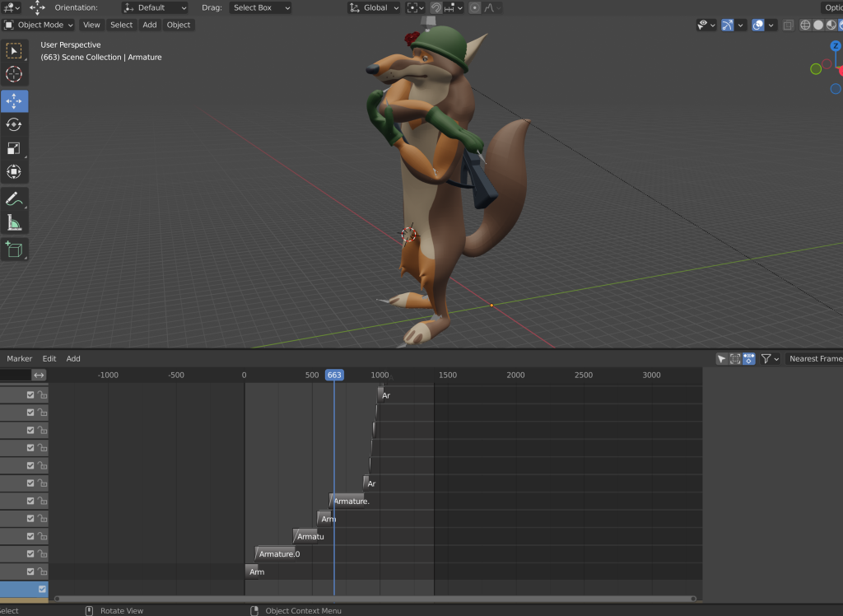The height and width of the screenshot is (616, 843).
Task: Lock the track containing the Armature. strip
Action: 43,501
